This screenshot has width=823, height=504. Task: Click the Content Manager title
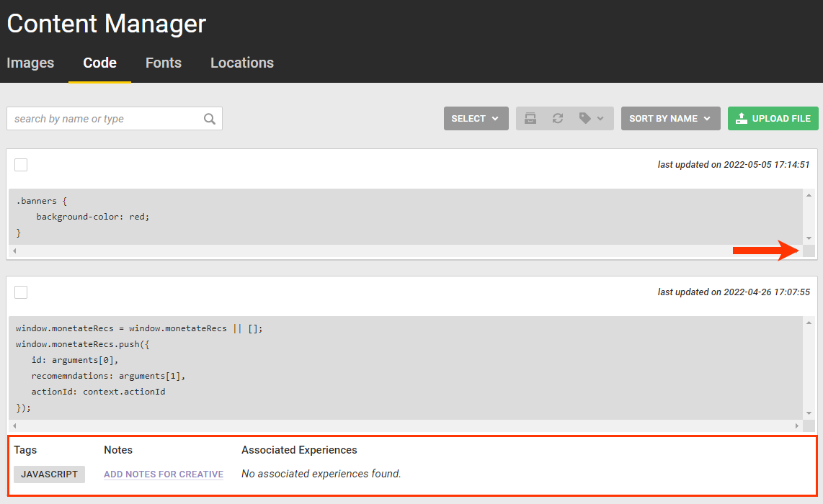pyautogui.click(x=107, y=24)
